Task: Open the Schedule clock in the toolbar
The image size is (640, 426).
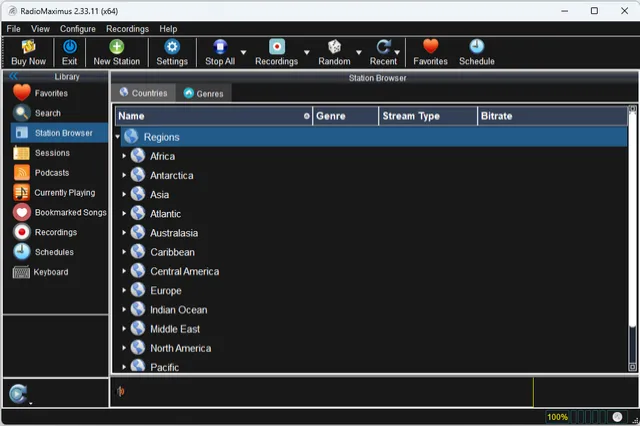Action: [476, 47]
